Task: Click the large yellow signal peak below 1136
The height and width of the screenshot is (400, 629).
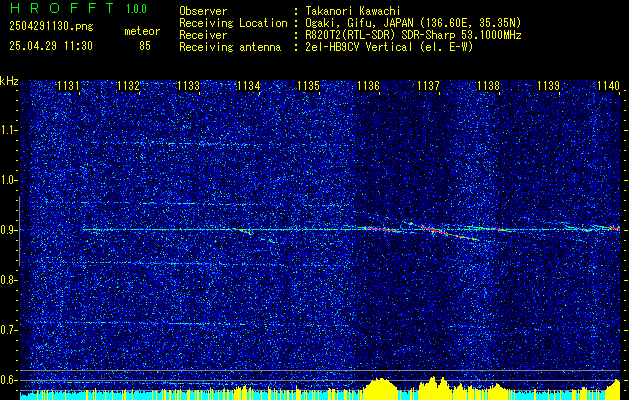Action: pos(379,389)
